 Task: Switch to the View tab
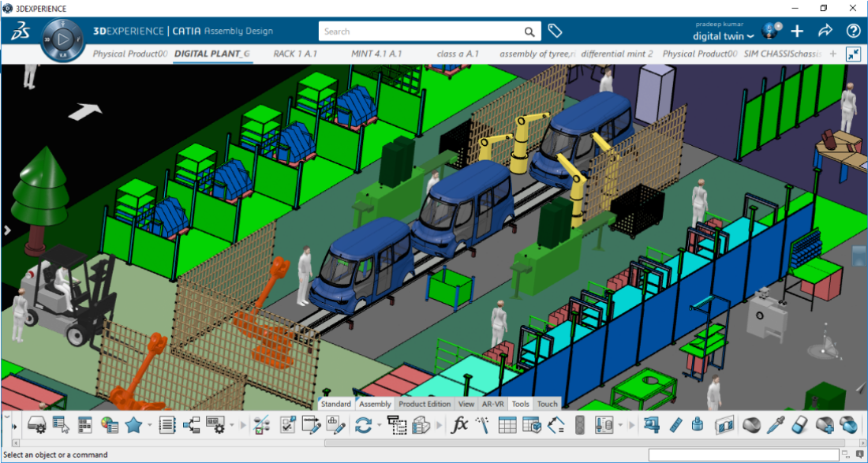click(466, 404)
